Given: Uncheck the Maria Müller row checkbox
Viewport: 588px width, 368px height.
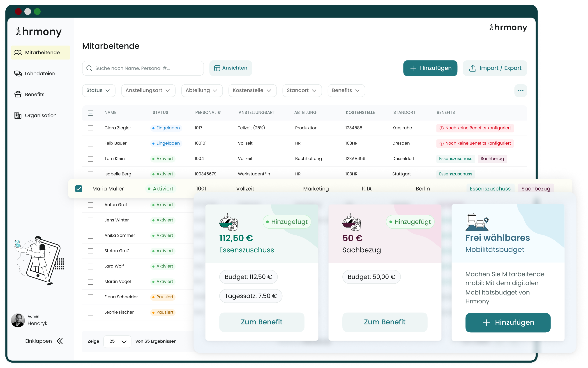Looking at the screenshot, I should (78, 188).
